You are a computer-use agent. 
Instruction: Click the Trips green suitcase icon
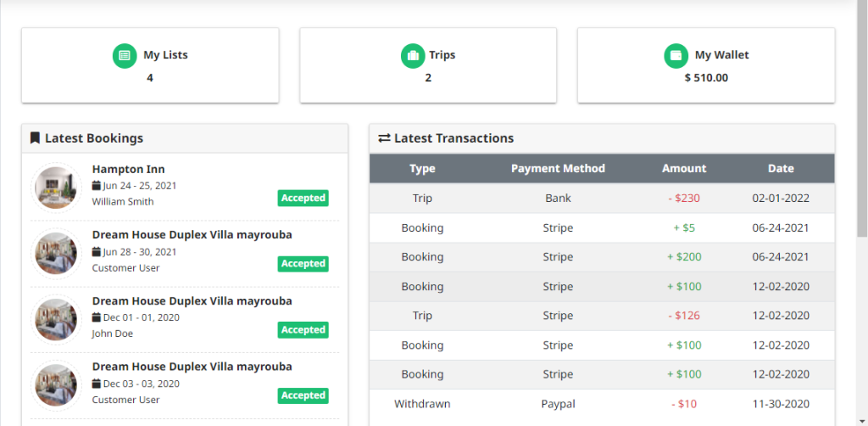coord(413,56)
